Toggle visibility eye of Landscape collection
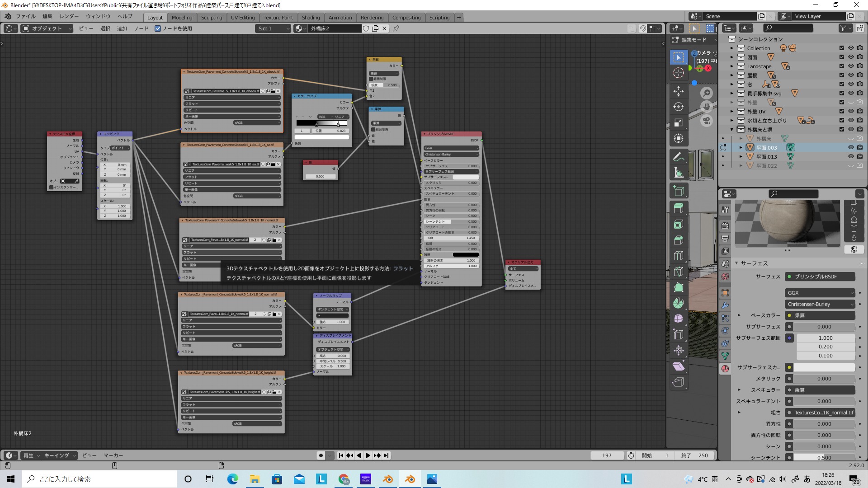This screenshot has width=868, height=488. click(x=850, y=66)
